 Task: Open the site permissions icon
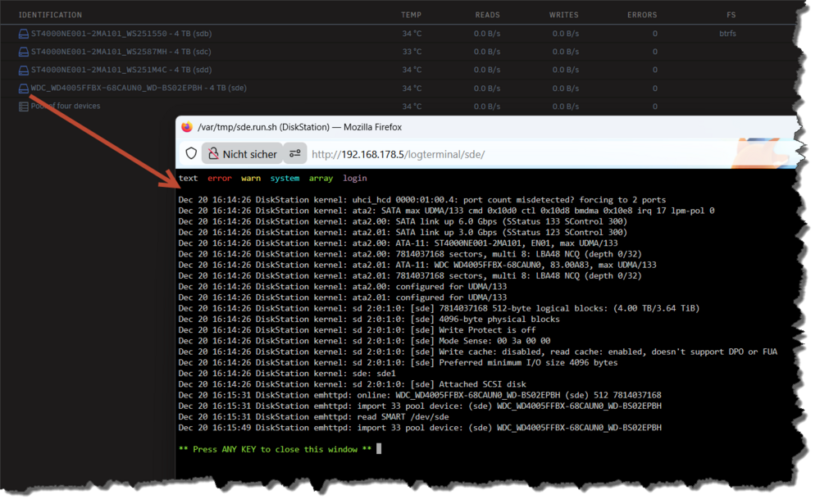coord(295,154)
